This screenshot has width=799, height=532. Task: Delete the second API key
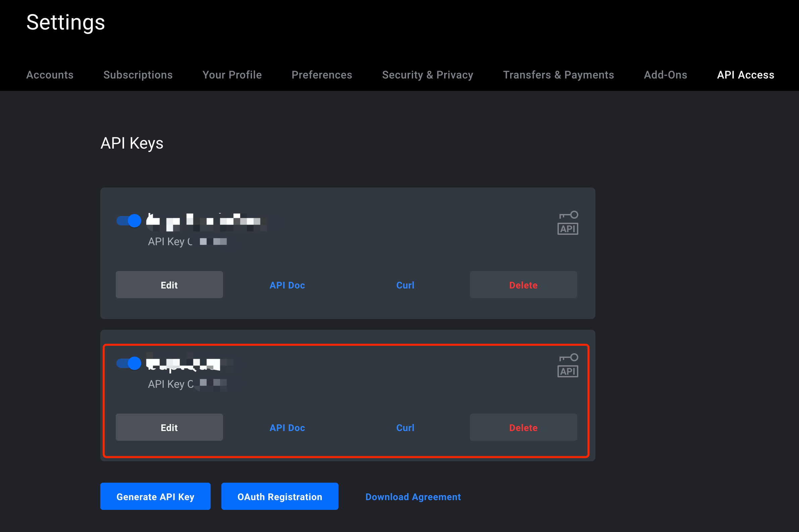tap(523, 427)
